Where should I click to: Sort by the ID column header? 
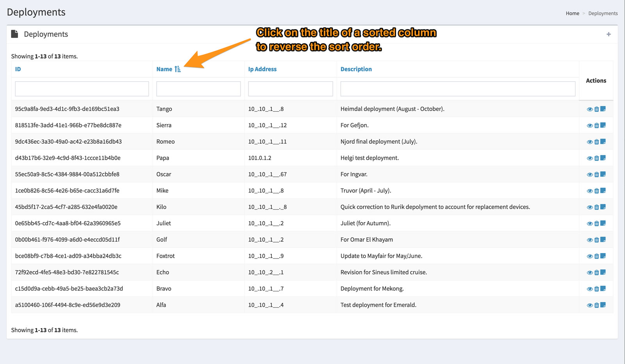coord(18,69)
